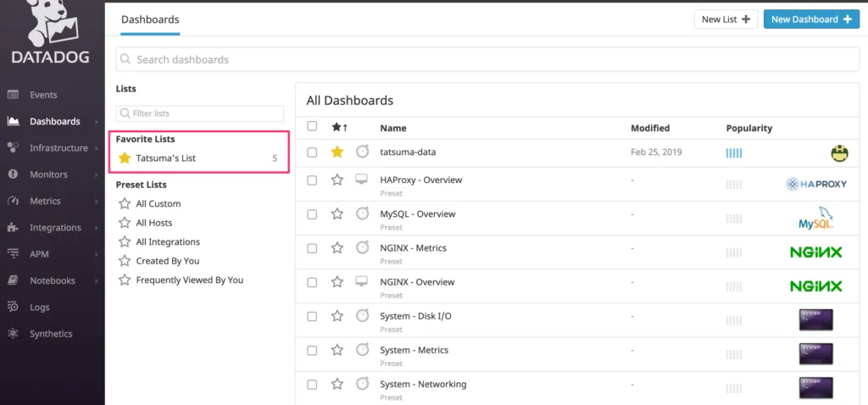Star the Created By You list
The height and width of the screenshot is (405, 868).
[125, 261]
